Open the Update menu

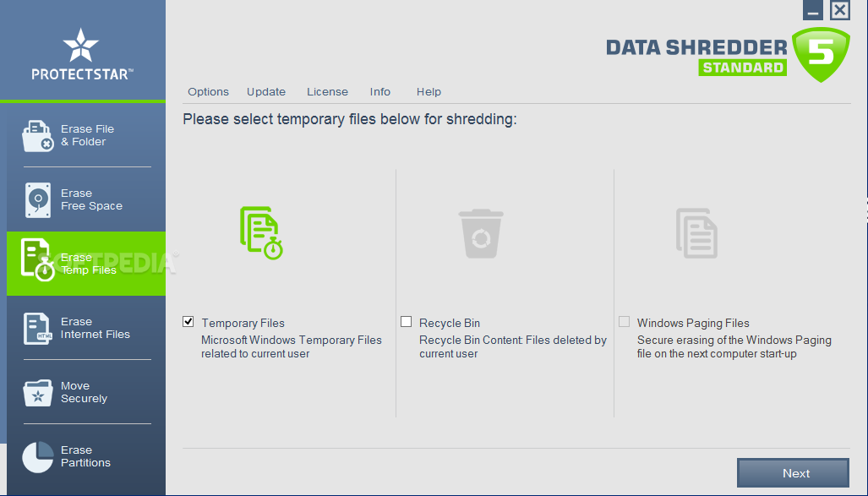click(266, 92)
